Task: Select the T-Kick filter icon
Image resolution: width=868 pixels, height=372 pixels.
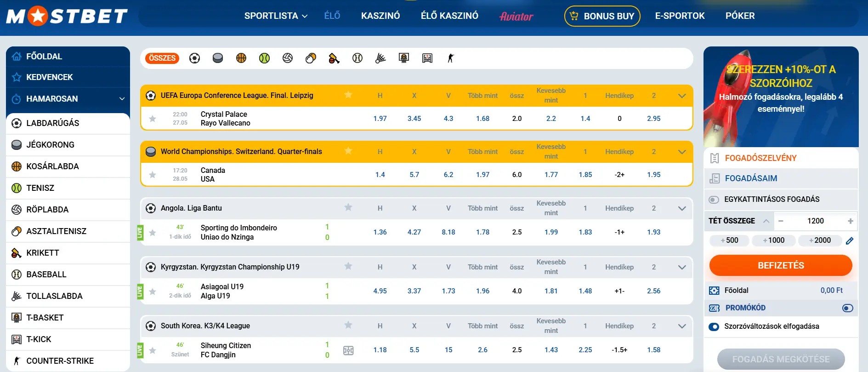Action: click(x=427, y=58)
